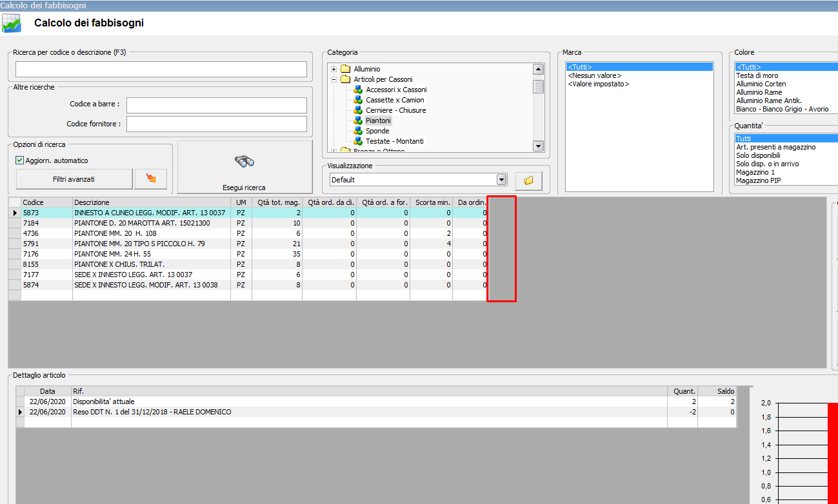Select row PIANTONE MM. 20 TIPO S PICCOLO
Image resolution: width=838 pixels, height=504 pixels.
click(x=248, y=244)
